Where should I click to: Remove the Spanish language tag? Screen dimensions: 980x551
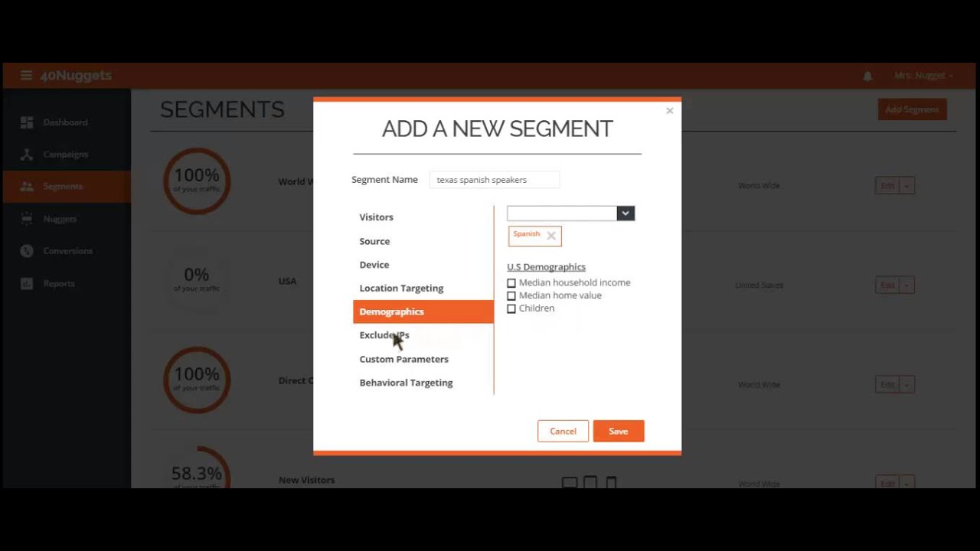tap(551, 236)
